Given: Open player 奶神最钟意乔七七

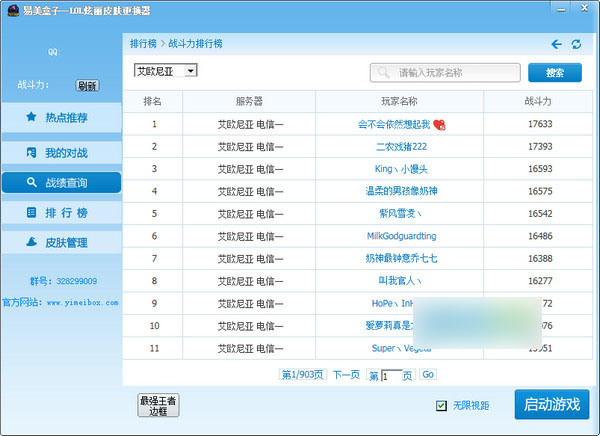Looking at the screenshot, I should click(x=401, y=258).
